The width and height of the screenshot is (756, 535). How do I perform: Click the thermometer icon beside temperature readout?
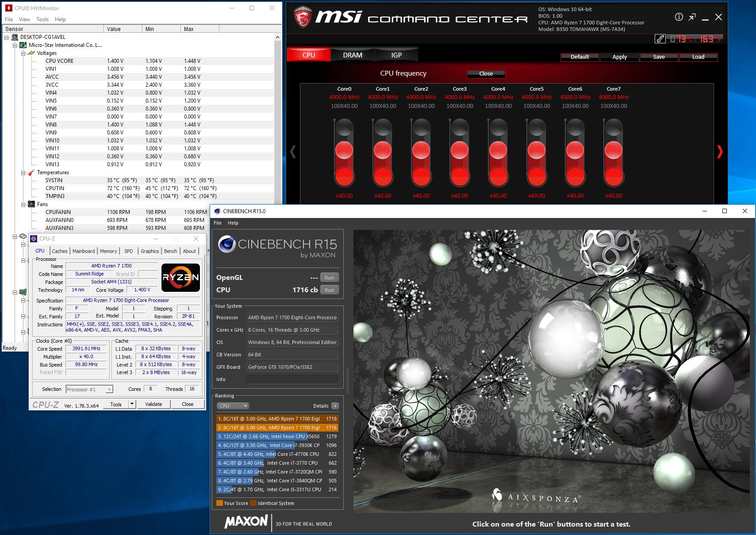(660, 39)
